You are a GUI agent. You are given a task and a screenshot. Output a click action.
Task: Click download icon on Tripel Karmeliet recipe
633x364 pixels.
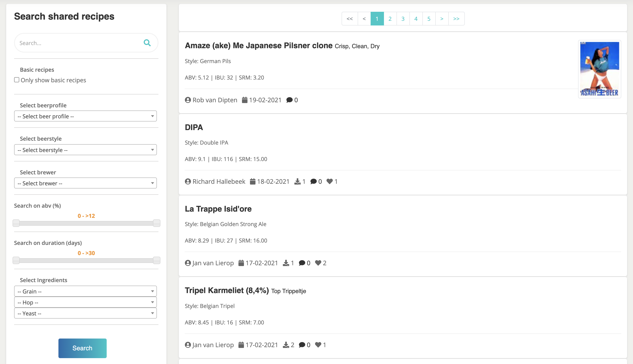(x=286, y=345)
